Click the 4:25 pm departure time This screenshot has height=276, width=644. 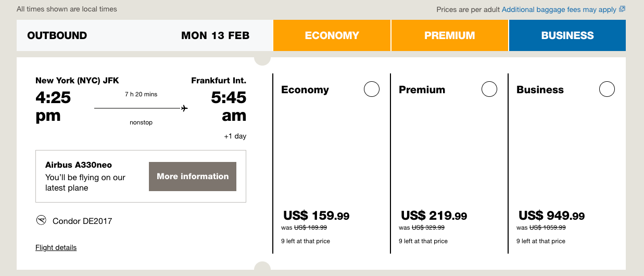click(x=53, y=106)
